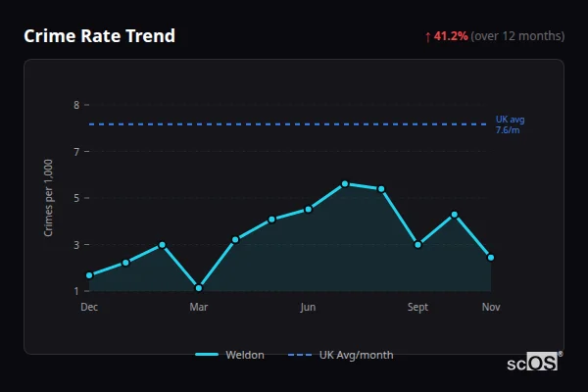The image size is (588, 392).
Task: Toggle the UK Avg/month legend entry
Action: tap(340, 355)
